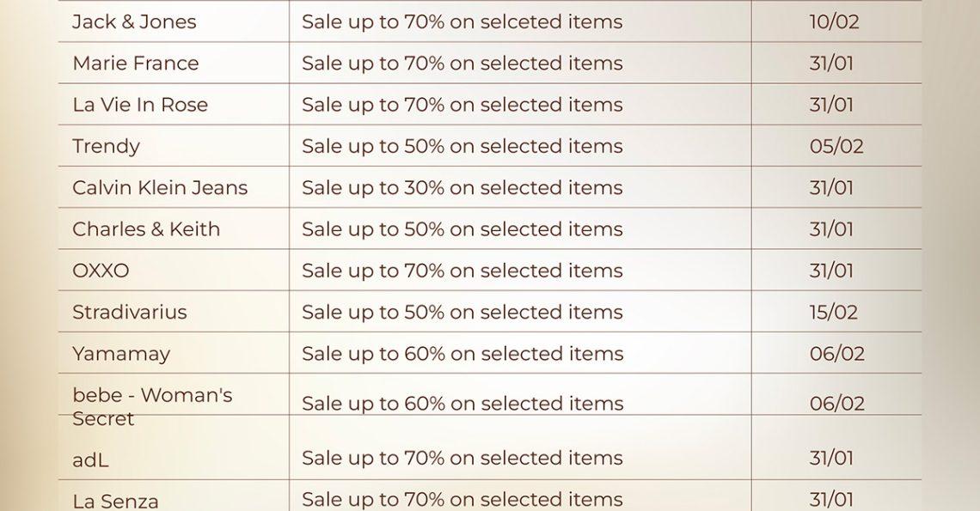
Task: Click the adL brand name
Action: (x=90, y=459)
